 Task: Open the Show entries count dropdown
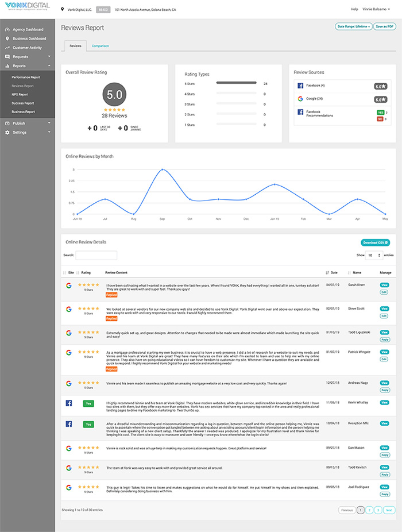tap(374, 255)
